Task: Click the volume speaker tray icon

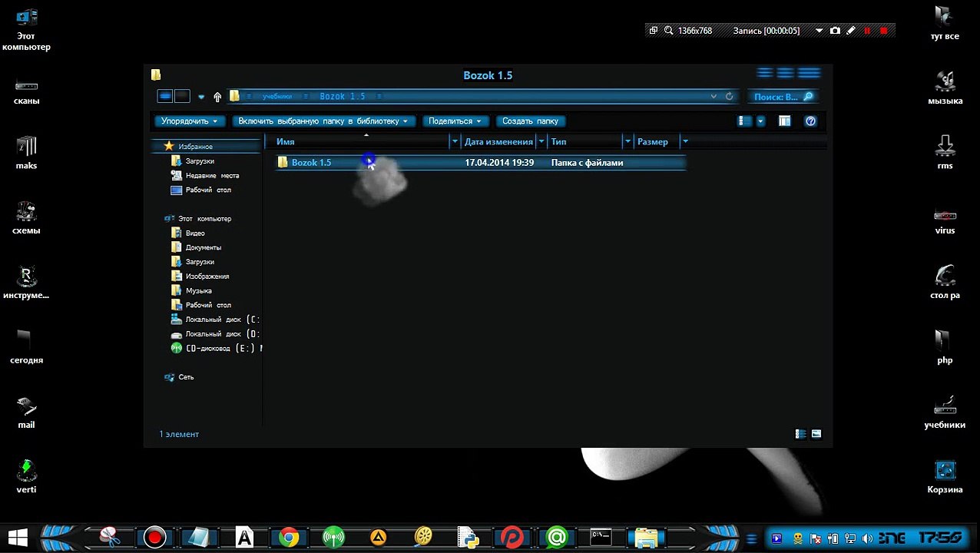Action: [x=867, y=538]
